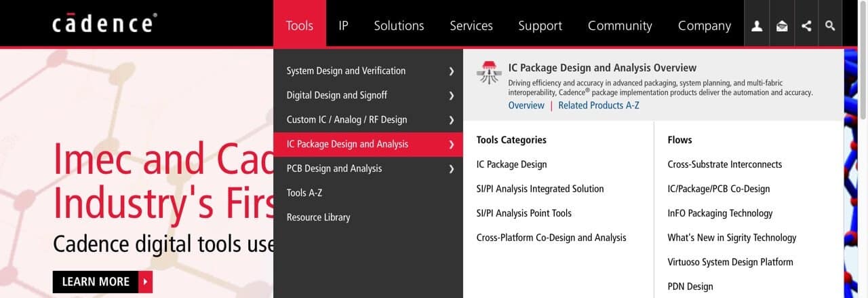Viewport: 868px width, 298px height.
Task: Open the Support menu
Action: 540,26
